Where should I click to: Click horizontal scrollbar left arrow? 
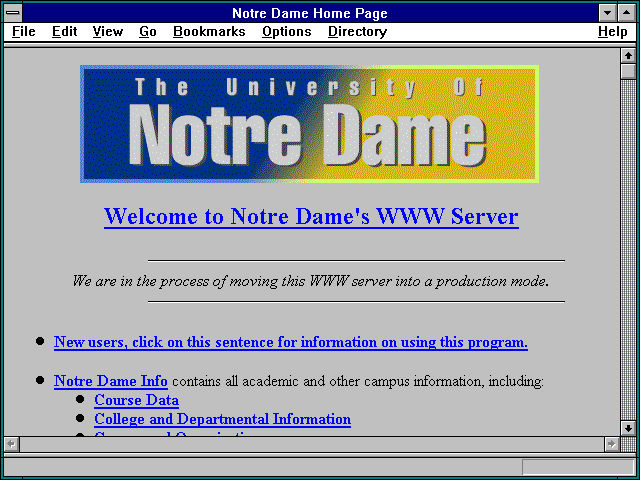(x=11, y=444)
